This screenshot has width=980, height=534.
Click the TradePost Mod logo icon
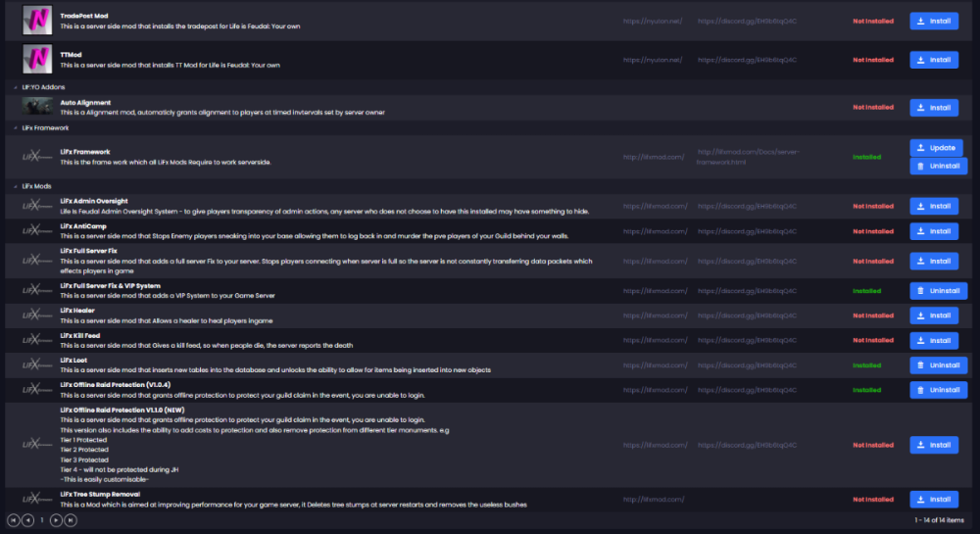tap(36, 20)
